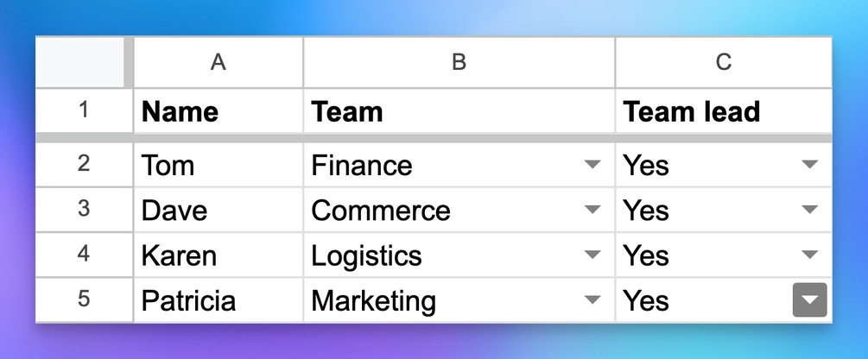
Task: Select the cell containing Patricia
Action: pos(219,300)
